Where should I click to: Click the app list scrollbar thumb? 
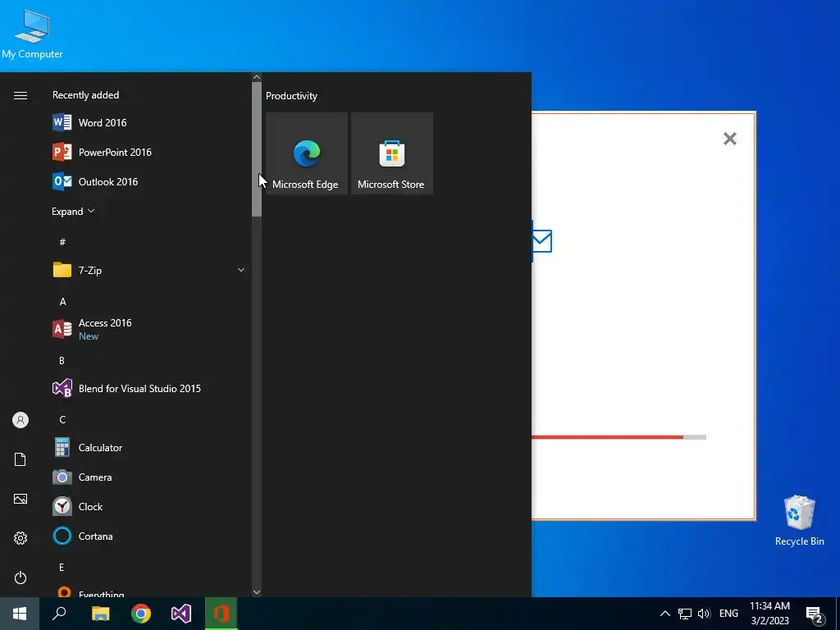pos(257,149)
